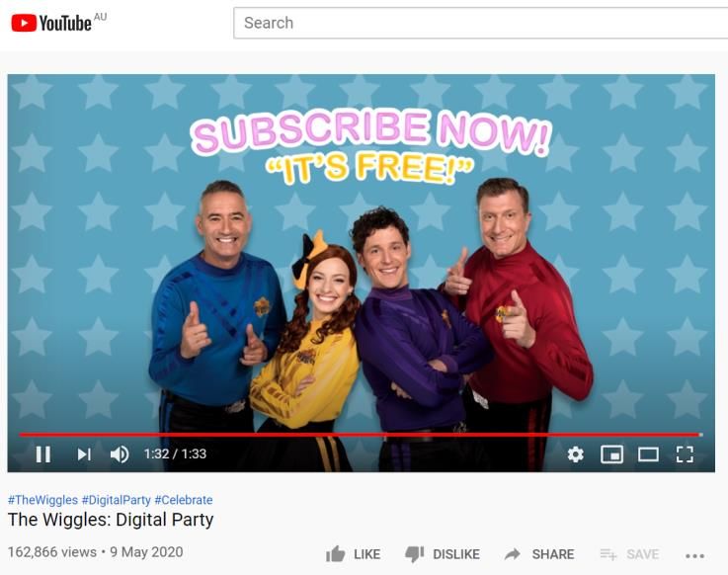Click the red video progress bar

(x=361, y=435)
